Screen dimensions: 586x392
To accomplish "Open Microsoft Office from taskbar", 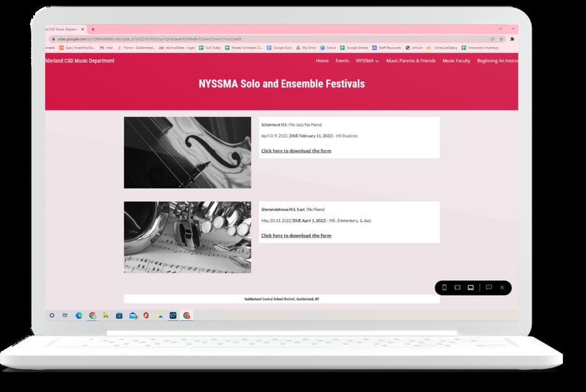I will click(x=146, y=315).
